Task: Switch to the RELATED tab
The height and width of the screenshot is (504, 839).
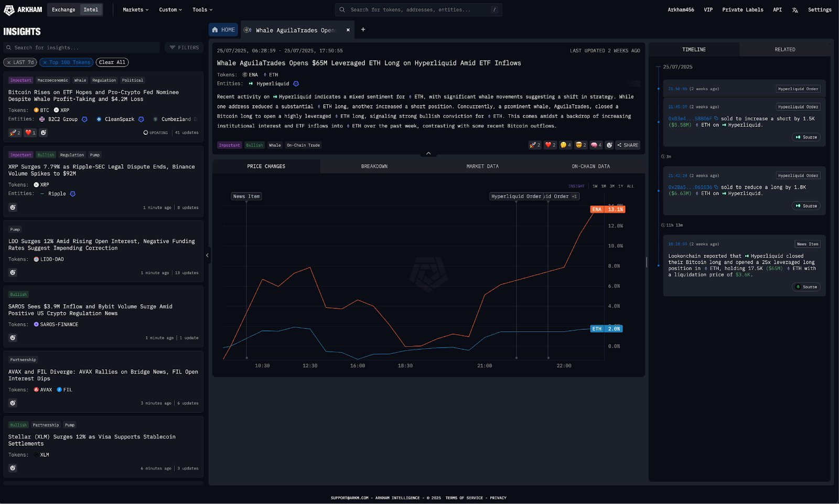Action: (x=784, y=49)
